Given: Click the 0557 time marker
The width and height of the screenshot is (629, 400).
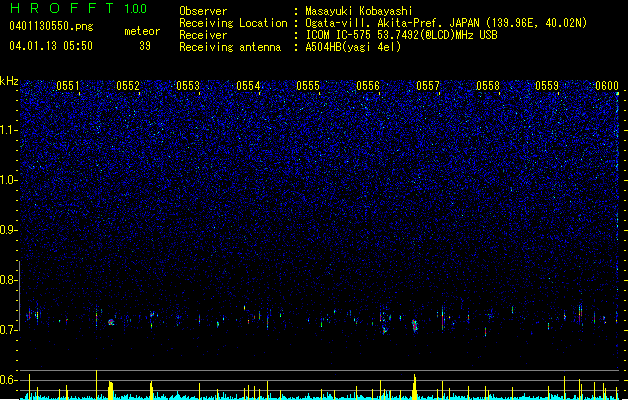Looking at the screenshot, I should (x=428, y=86).
